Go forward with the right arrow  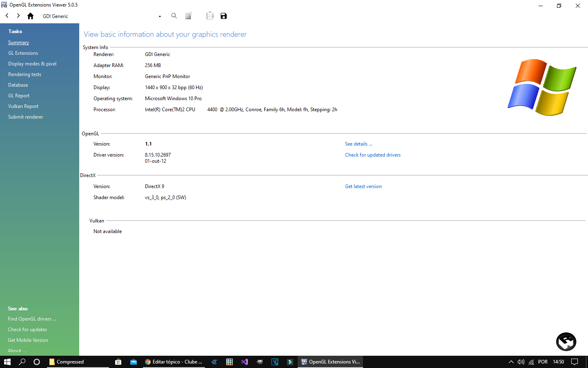pos(18,16)
